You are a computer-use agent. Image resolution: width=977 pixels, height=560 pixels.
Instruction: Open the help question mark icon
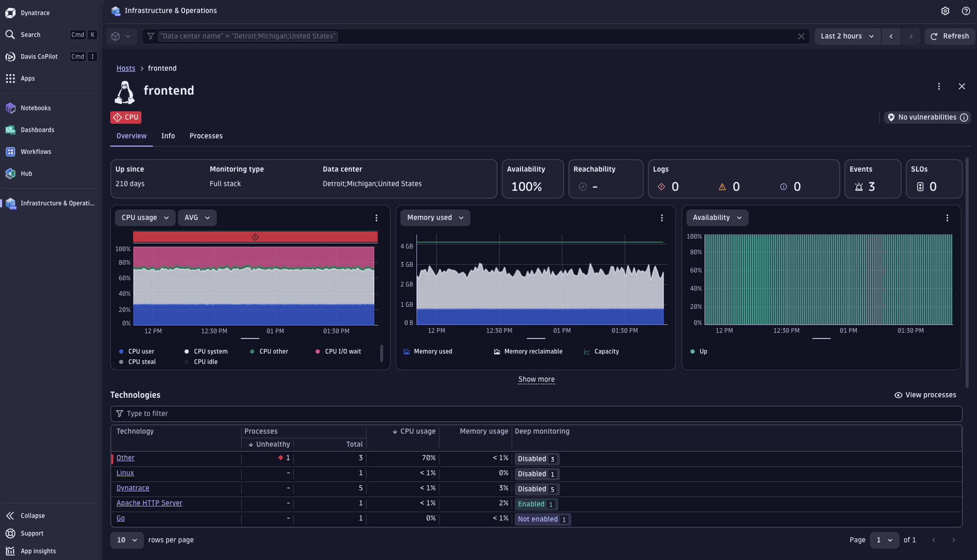(966, 11)
